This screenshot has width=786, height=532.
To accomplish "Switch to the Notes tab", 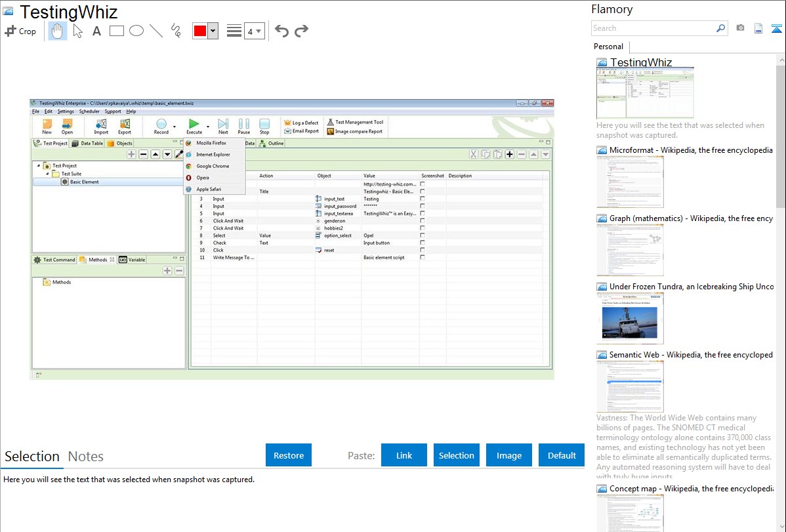I will (86, 457).
